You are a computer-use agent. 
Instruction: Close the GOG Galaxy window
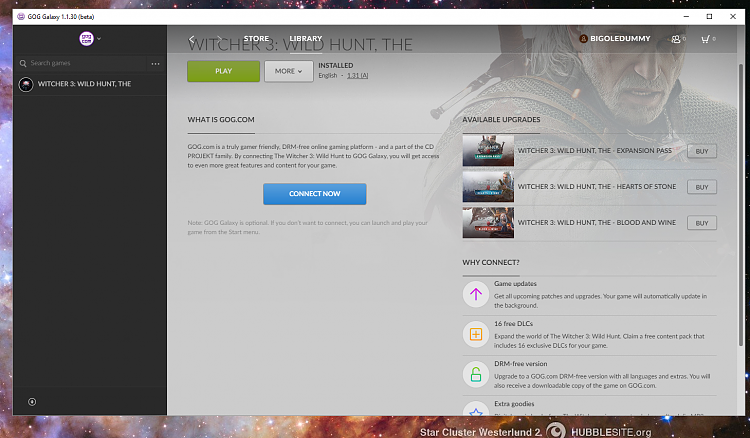click(x=733, y=16)
